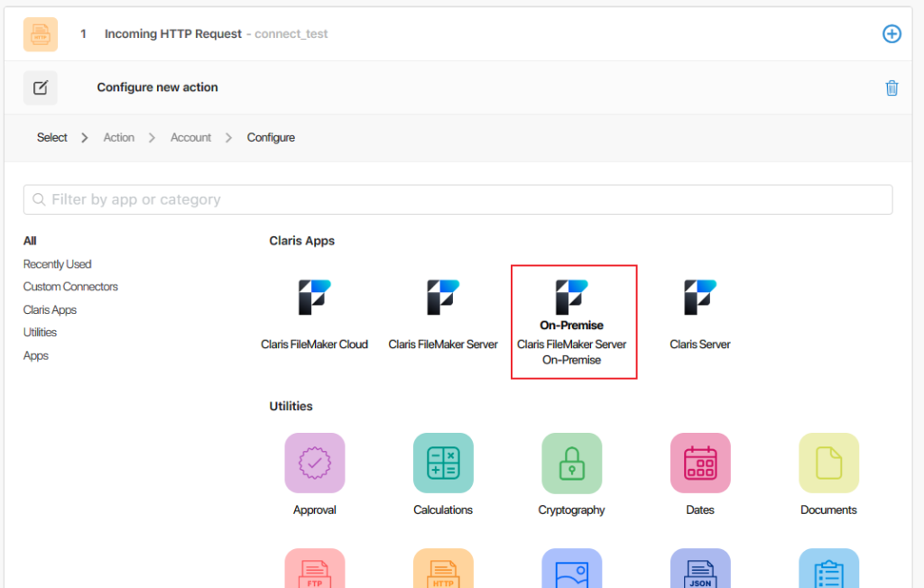
Task: Open Custom Connectors category
Action: tap(70, 287)
